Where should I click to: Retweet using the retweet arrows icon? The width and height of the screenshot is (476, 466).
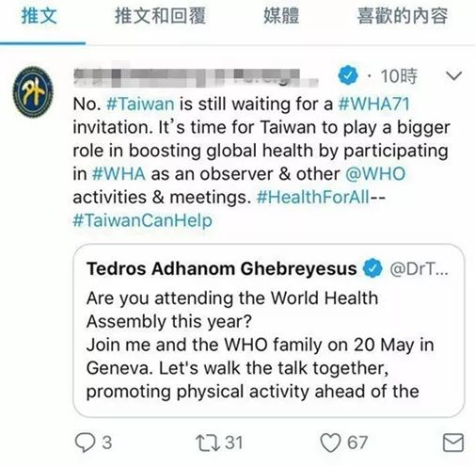click(x=208, y=442)
